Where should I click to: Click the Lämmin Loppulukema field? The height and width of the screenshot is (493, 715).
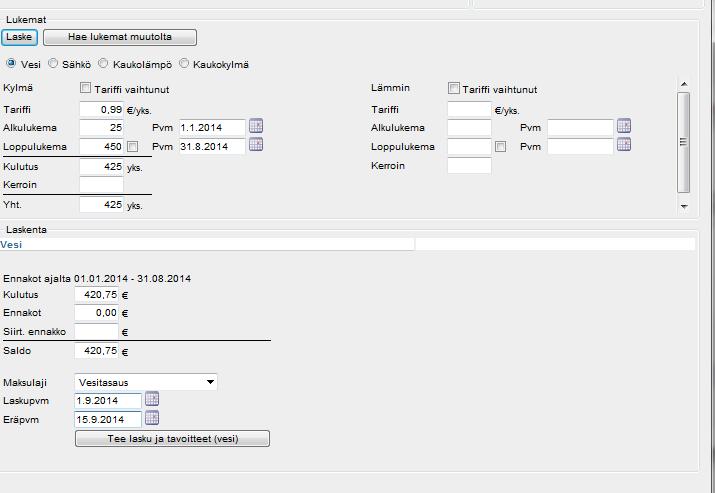[469, 146]
